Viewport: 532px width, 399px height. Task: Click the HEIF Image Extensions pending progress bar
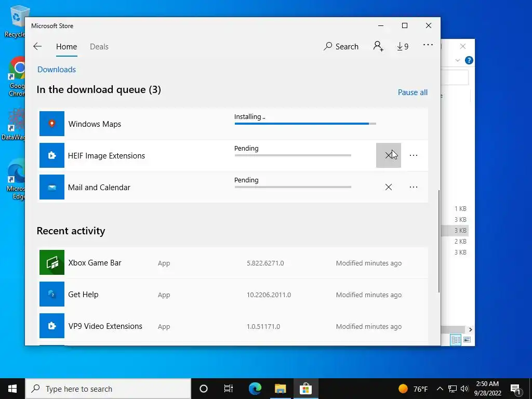click(x=293, y=155)
